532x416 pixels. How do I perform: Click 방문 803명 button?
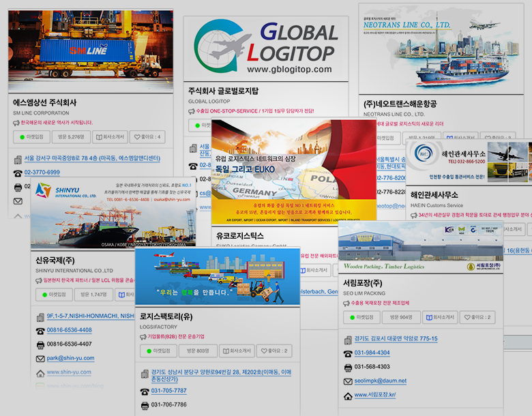tap(198, 351)
